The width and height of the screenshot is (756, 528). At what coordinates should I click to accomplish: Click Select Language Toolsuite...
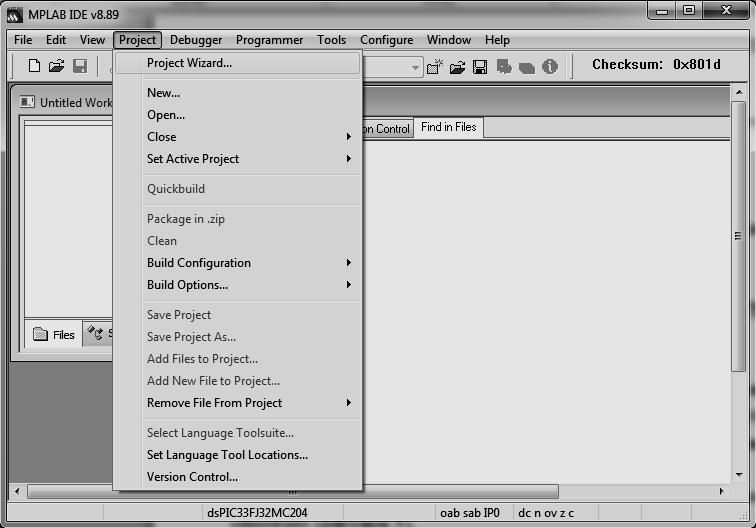pyautogui.click(x=238, y=433)
